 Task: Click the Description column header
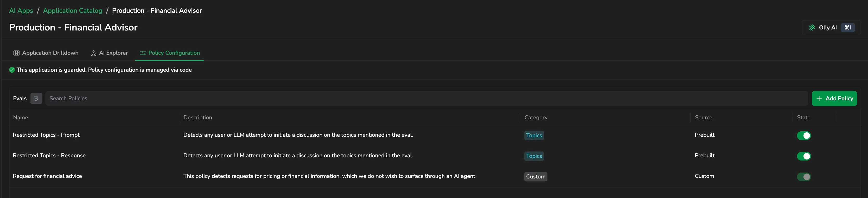coord(198,117)
